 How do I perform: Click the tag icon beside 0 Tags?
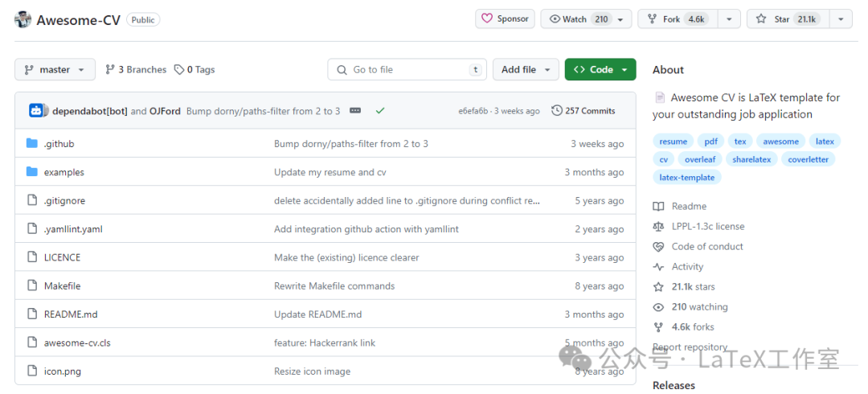(x=178, y=70)
